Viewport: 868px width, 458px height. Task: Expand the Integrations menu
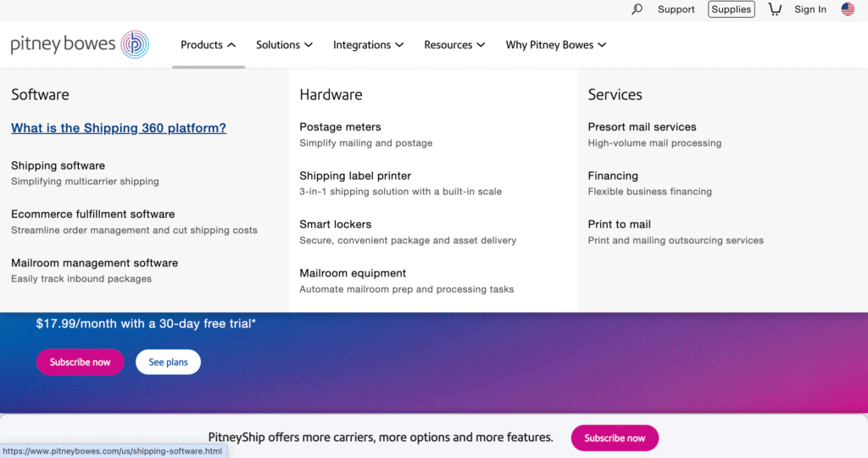point(368,45)
